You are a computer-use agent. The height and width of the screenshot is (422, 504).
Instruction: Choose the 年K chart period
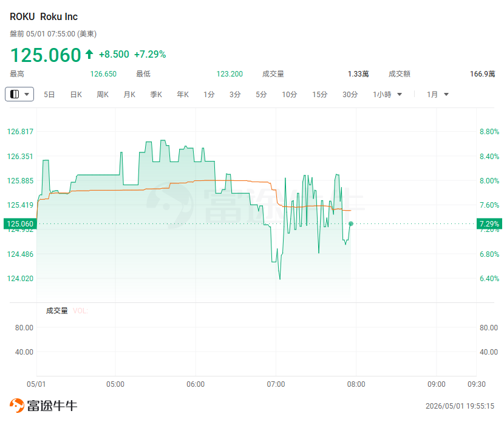click(183, 95)
